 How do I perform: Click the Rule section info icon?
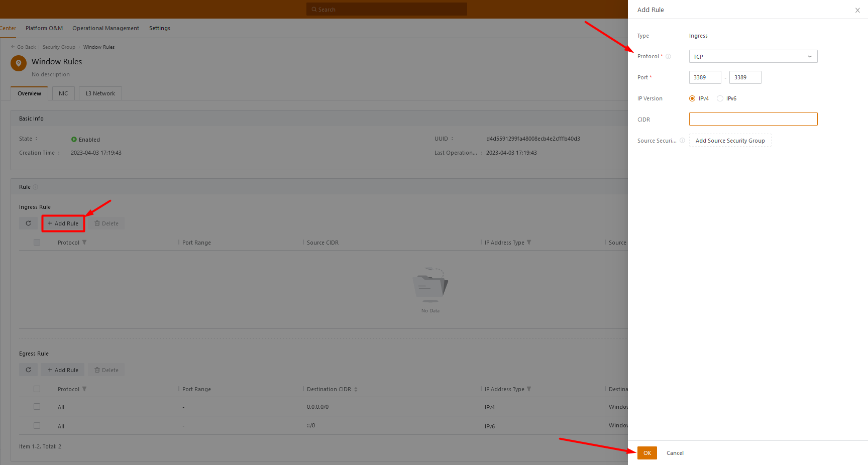click(x=36, y=187)
